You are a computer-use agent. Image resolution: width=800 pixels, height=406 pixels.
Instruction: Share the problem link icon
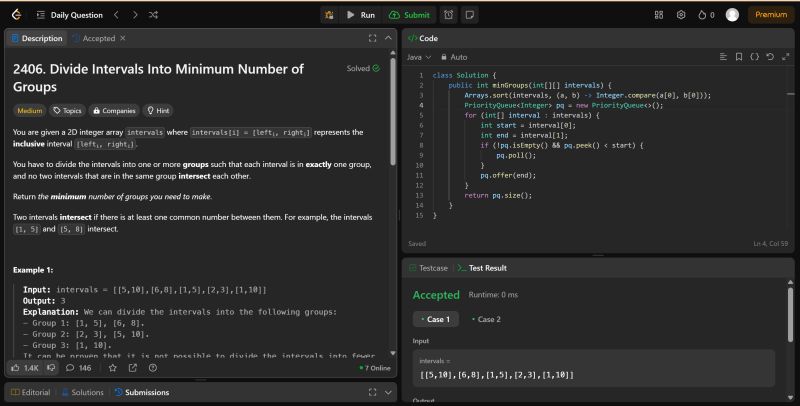(133, 368)
